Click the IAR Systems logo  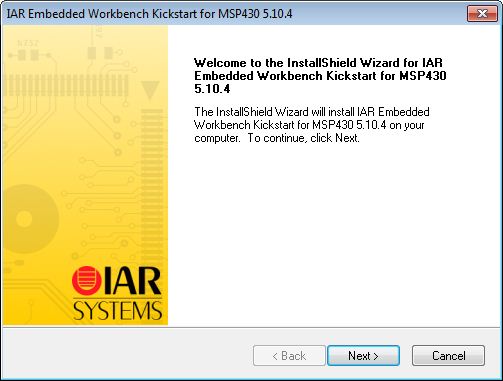(117, 293)
